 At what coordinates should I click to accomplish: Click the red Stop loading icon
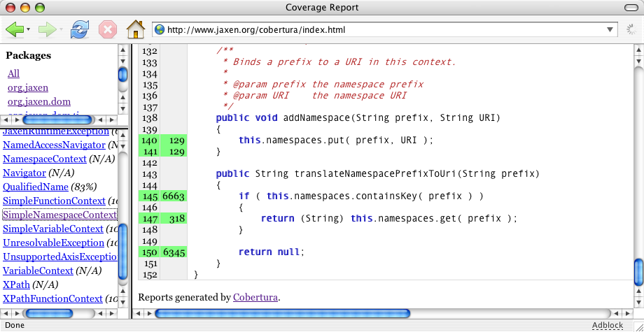[x=108, y=30]
